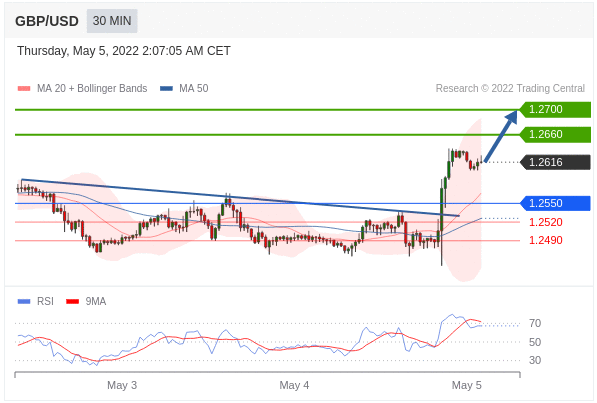The height and width of the screenshot is (403, 597).
Task: Click the May 3 date axis label
Action: (122, 385)
